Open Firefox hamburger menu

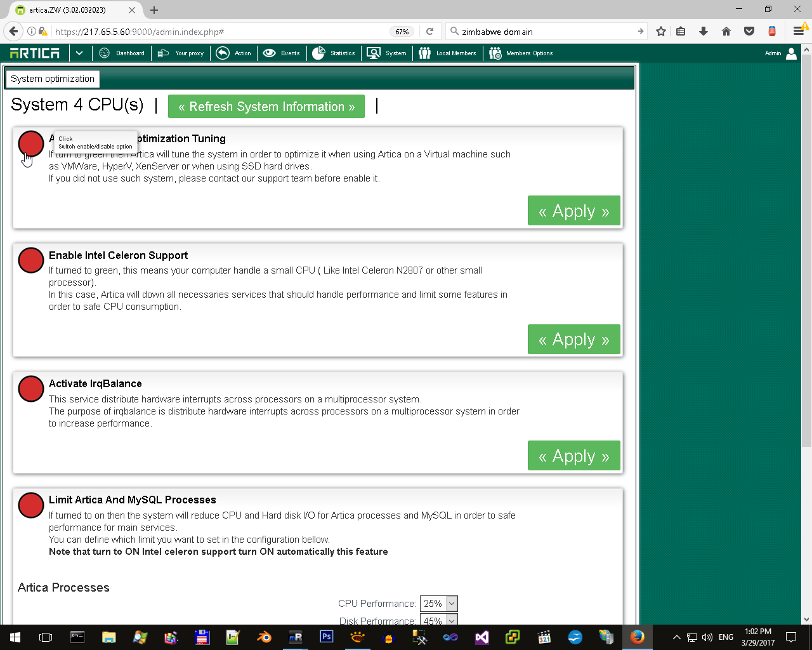798,31
